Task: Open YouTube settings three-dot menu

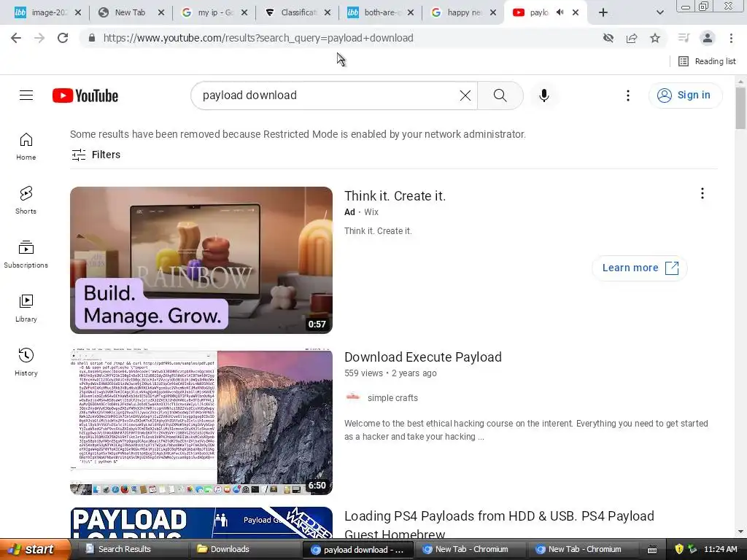Action: coord(628,96)
